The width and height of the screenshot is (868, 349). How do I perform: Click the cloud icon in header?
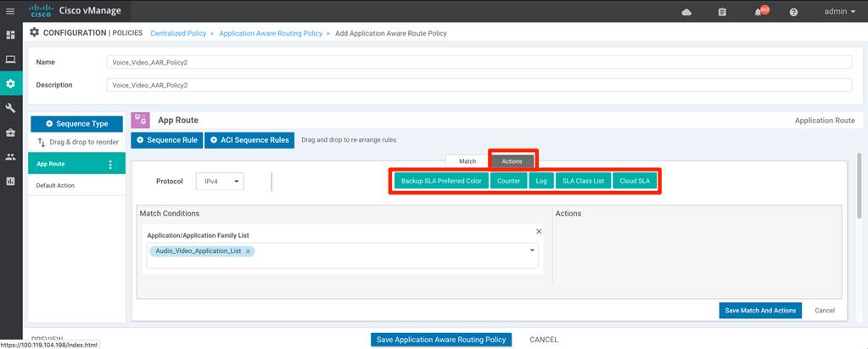coord(686,12)
